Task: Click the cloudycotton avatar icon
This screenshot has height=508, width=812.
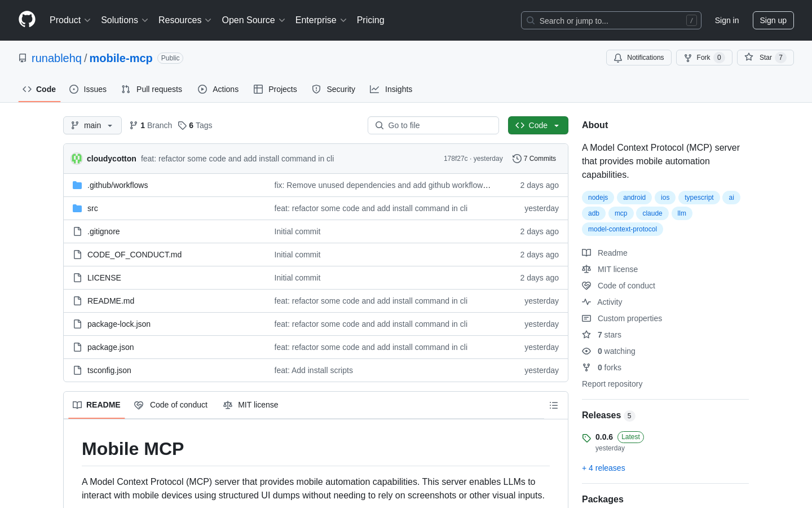Action: 77,159
